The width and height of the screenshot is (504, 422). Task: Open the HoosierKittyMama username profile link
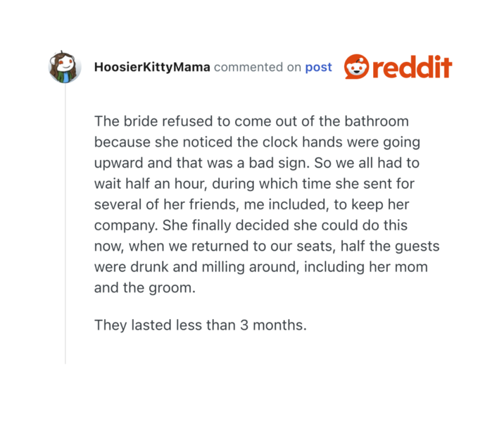(x=151, y=68)
